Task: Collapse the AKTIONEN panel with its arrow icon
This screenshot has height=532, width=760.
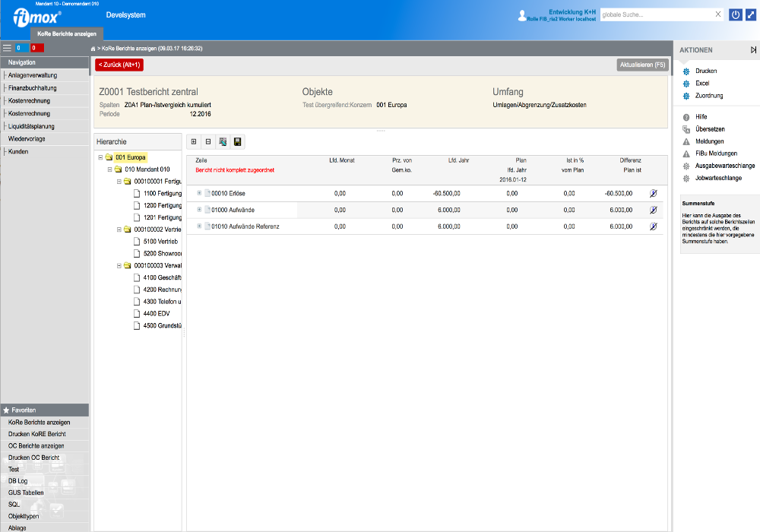Action: point(753,50)
